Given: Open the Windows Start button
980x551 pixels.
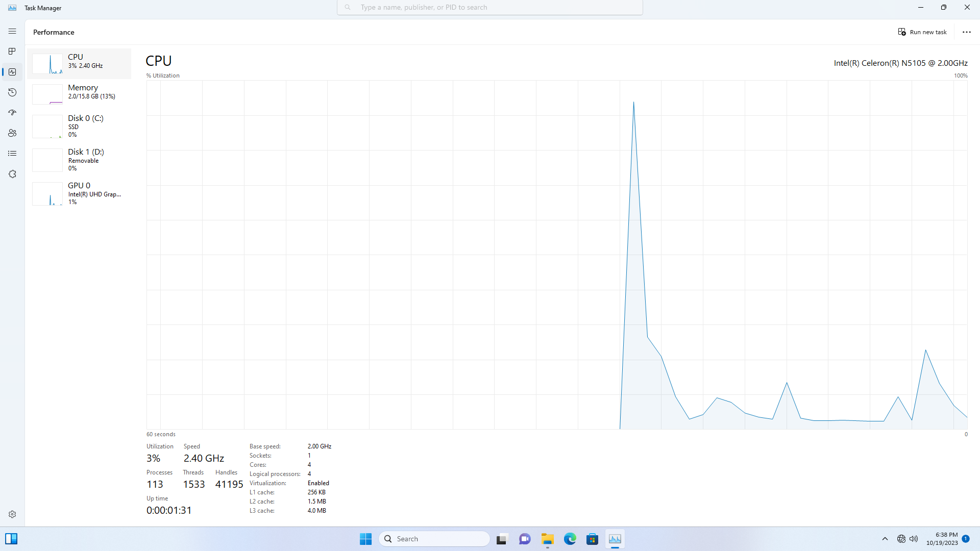Looking at the screenshot, I should click(365, 539).
